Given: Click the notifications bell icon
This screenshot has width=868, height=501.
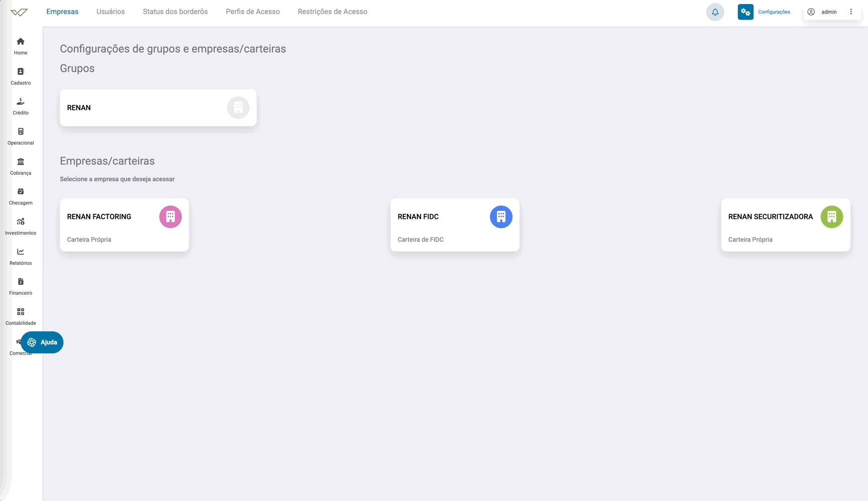Looking at the screenshot, I should pos(715,12).
